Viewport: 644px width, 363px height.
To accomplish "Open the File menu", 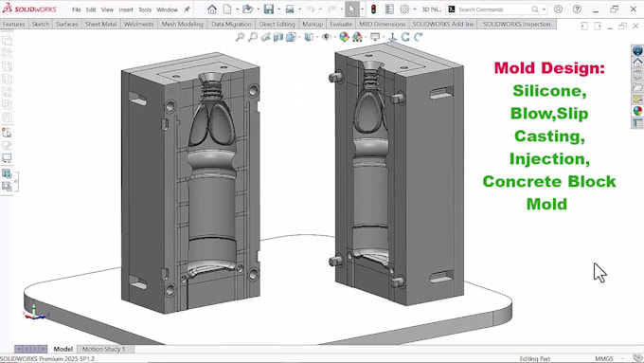I will click(77, 9).
